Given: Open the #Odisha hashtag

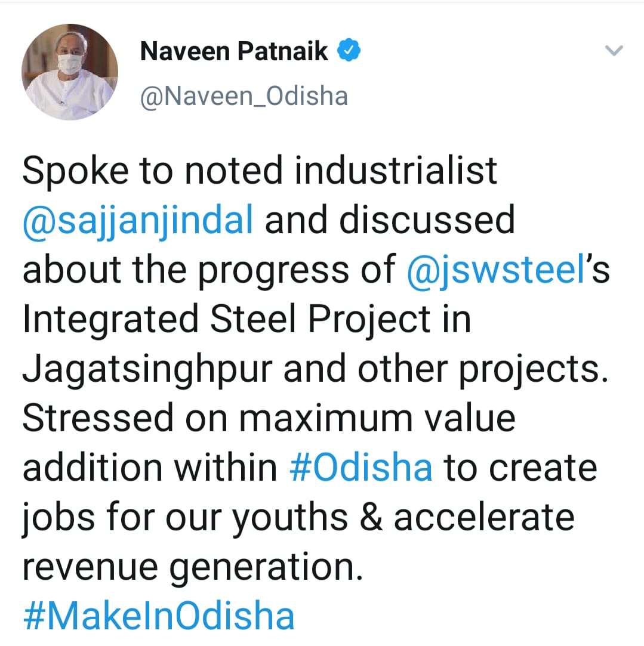Looking at the screenshot, I should coord(360,467).
